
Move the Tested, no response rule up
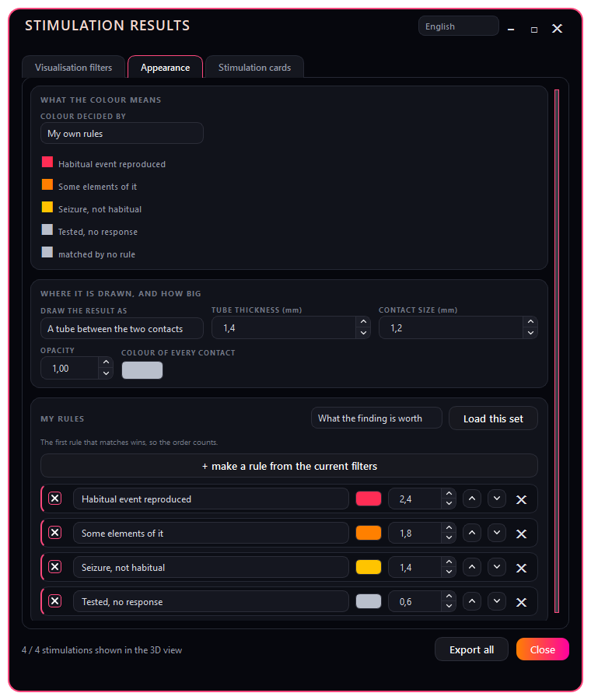[x=472, y=602]
